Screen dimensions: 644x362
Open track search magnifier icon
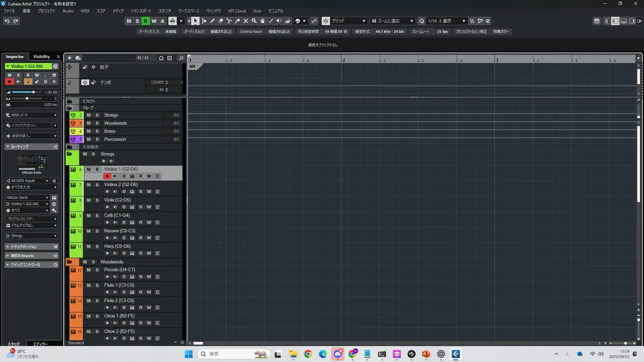click(181, 58)
